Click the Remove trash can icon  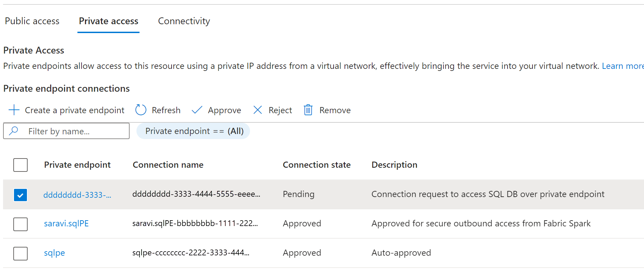point(308,110)
